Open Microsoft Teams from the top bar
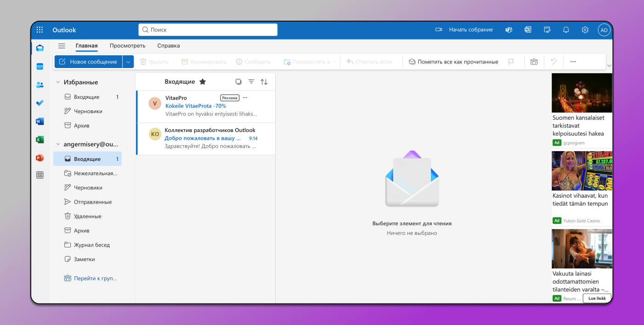 (508, 29)
